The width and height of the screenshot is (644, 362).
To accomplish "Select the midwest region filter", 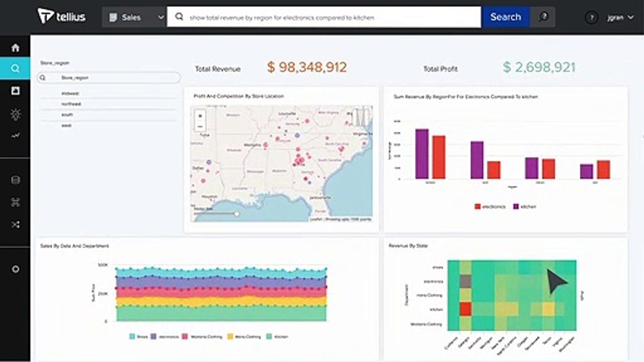I will coord(70,94).
